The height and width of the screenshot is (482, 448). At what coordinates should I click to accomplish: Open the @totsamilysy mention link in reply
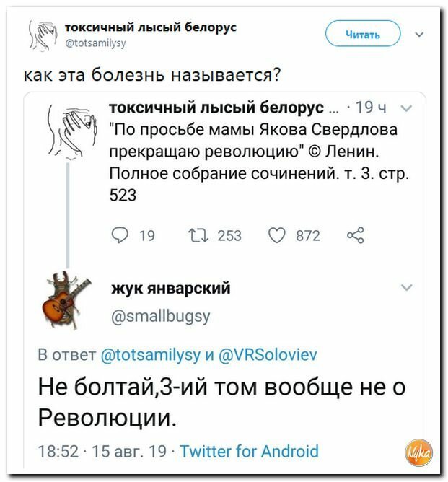(151, 355)
